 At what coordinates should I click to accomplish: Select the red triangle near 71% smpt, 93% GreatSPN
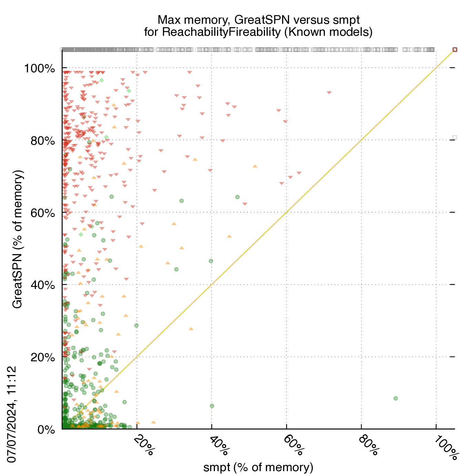point(329,93)
